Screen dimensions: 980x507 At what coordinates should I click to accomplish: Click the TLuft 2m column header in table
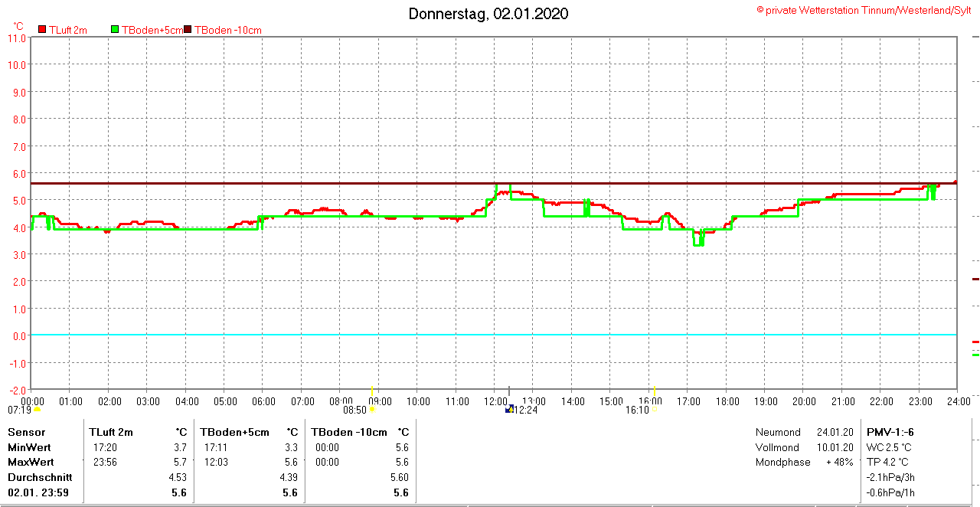coord(111,432)
